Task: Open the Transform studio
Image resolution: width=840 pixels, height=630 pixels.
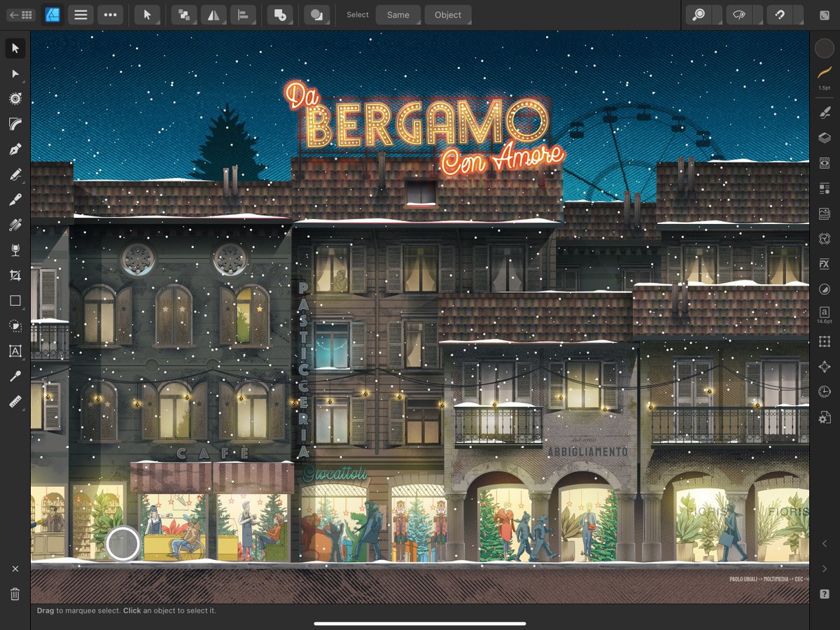Action: 825,341
